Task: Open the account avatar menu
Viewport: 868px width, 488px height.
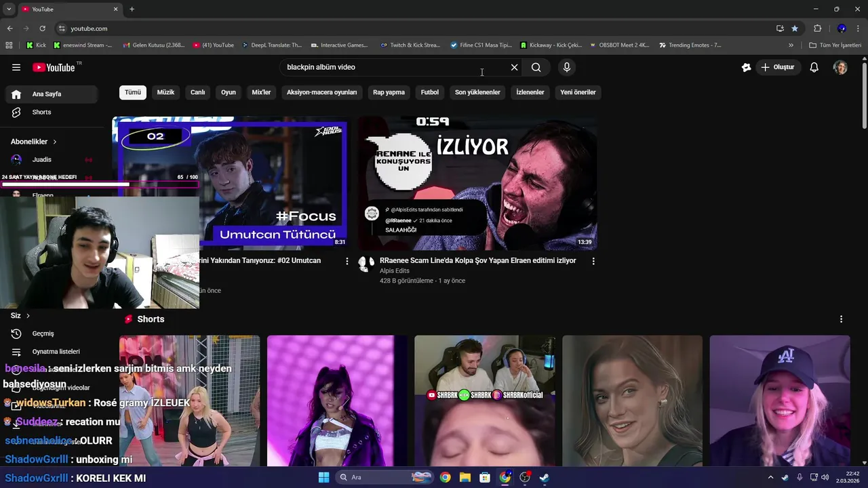Action: click(x=840, y=67)
